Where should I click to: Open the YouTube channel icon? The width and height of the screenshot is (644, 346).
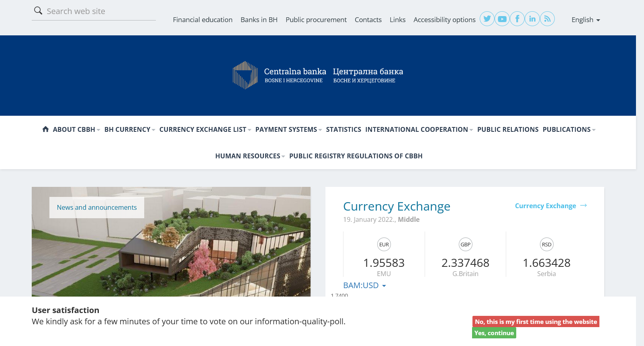pos(502,19)
